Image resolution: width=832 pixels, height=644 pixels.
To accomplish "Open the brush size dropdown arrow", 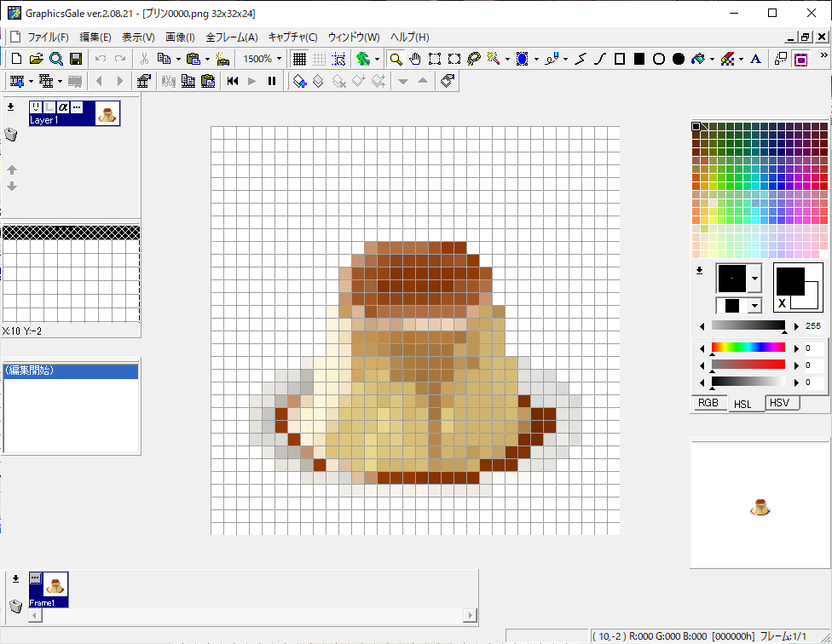I will [x=754, y=279].
